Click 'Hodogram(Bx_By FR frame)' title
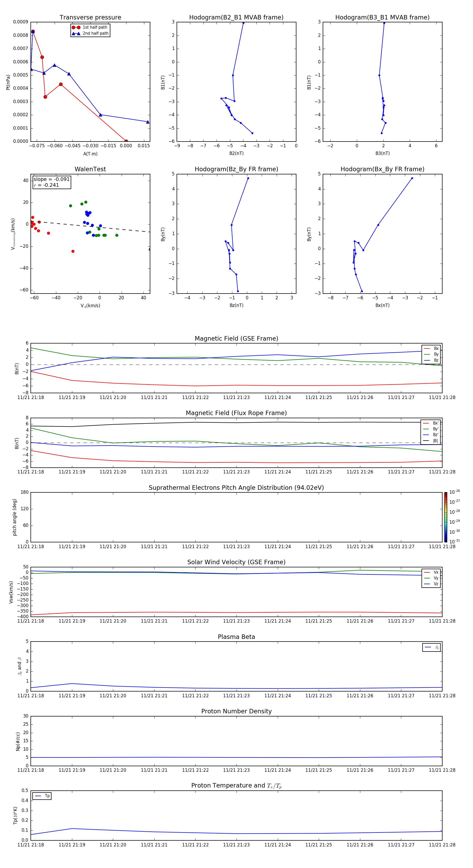 tap(382, 169)
